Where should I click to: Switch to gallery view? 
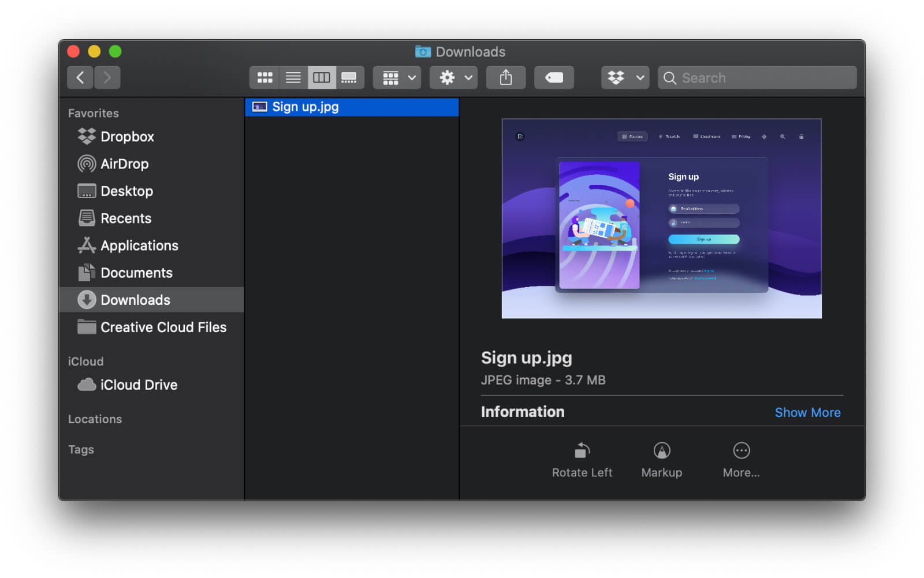point(350,77)
